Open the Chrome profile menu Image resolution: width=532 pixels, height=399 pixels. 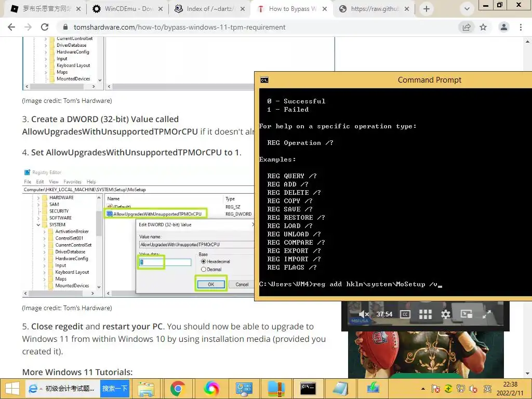point(504,27)
